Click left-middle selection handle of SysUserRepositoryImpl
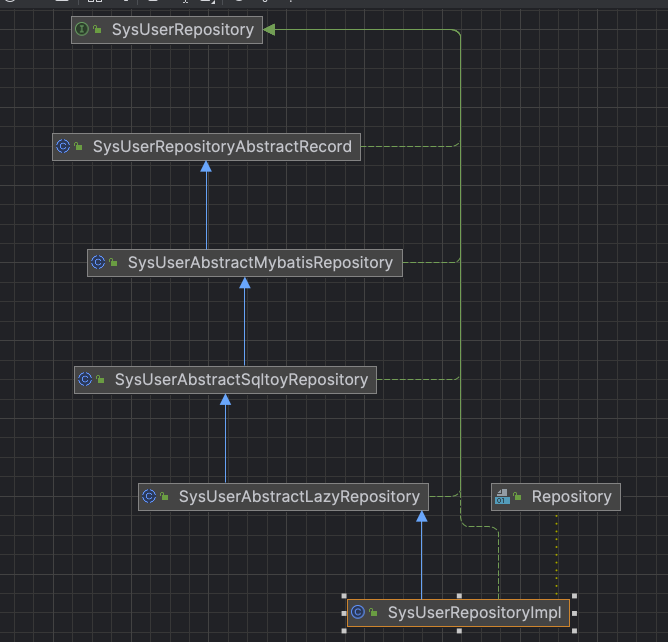668x642 pixels. click(x=344, y=613)
